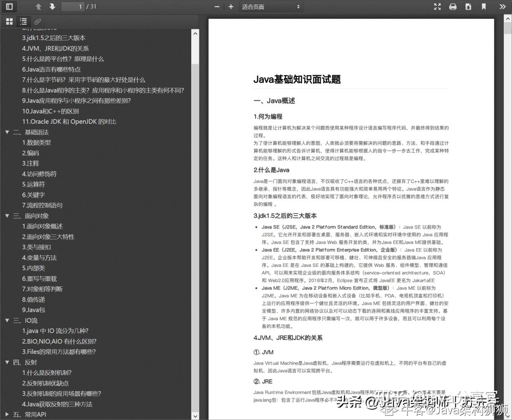Open the thumbnails panel icon

[9, 21]
